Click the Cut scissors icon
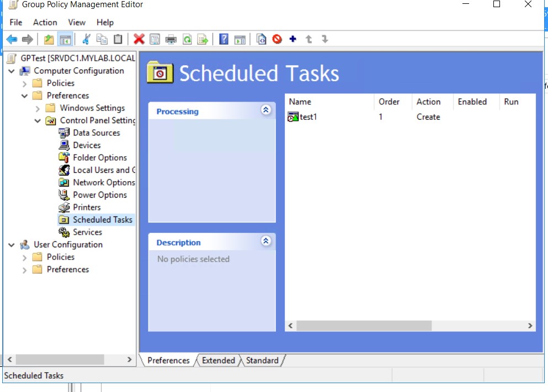 click(x=86, y=39)
